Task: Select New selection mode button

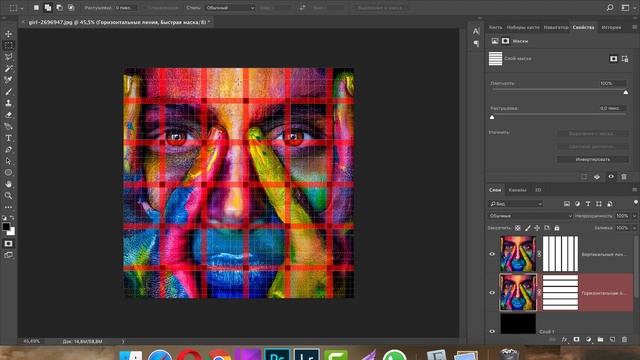Action: (x=36, y=7)
